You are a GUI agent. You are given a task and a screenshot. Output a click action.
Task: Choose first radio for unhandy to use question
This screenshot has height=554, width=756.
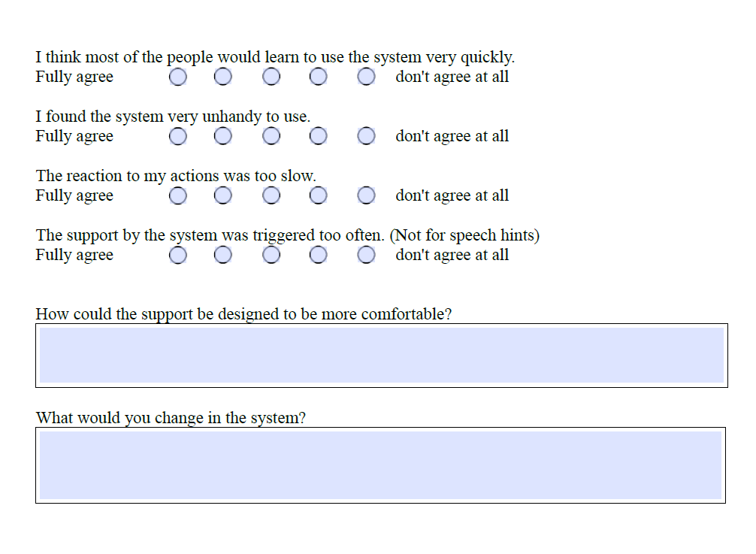(178, 136)
